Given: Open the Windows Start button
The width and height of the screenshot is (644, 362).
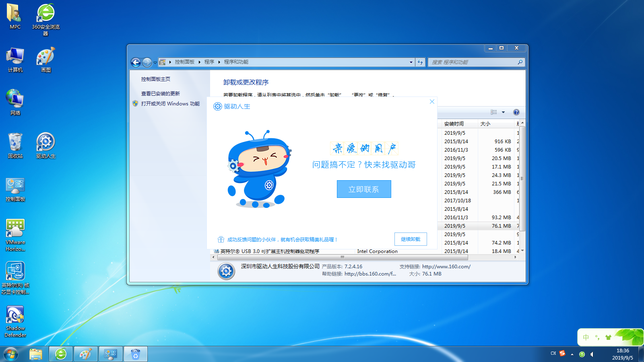Looking at the screenshot, I should [11, 354].
